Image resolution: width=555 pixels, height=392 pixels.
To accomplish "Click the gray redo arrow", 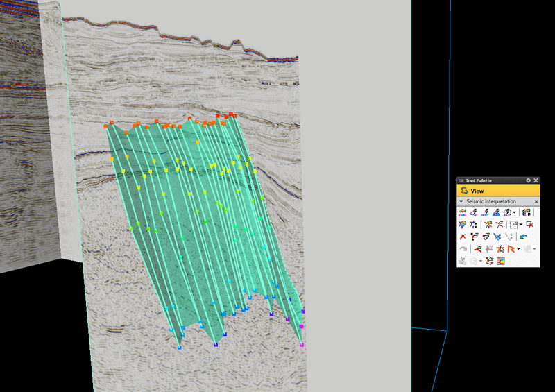I will point(463,249).
